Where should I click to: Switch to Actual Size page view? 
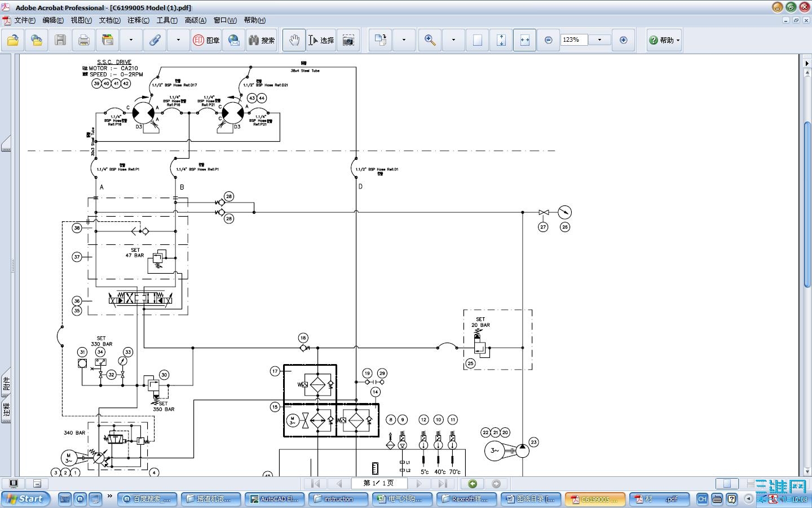point(478,40)
